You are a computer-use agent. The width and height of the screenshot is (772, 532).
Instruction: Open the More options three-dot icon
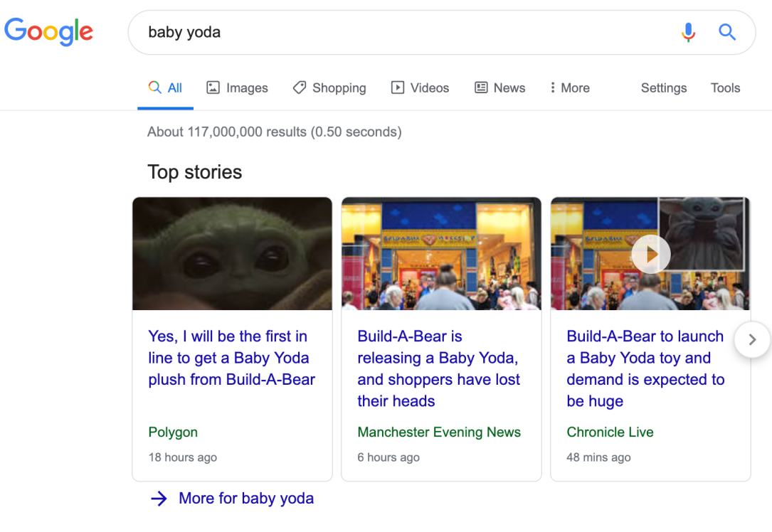pyautogui.click(x=554, y=87)
